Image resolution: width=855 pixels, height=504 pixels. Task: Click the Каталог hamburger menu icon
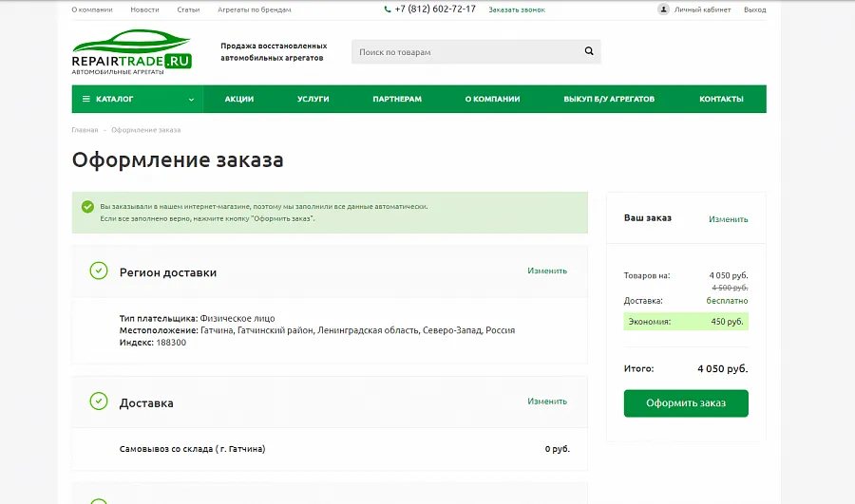click(86, 99)
